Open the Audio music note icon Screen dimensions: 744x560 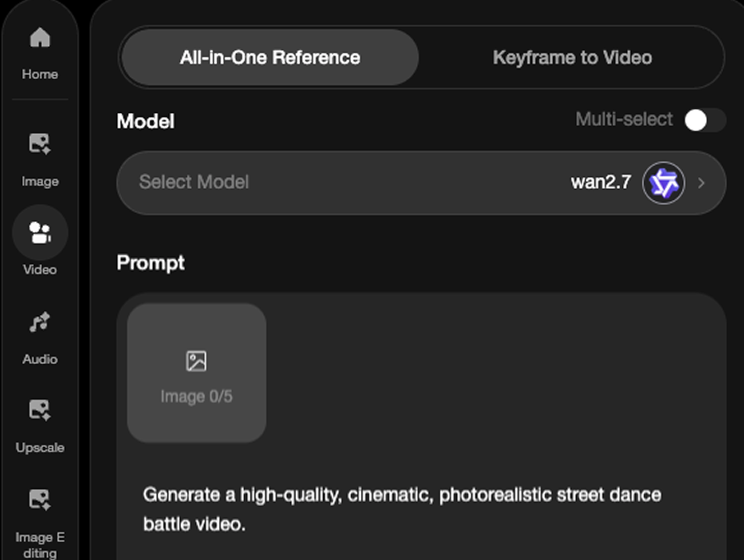click(40, 322)
